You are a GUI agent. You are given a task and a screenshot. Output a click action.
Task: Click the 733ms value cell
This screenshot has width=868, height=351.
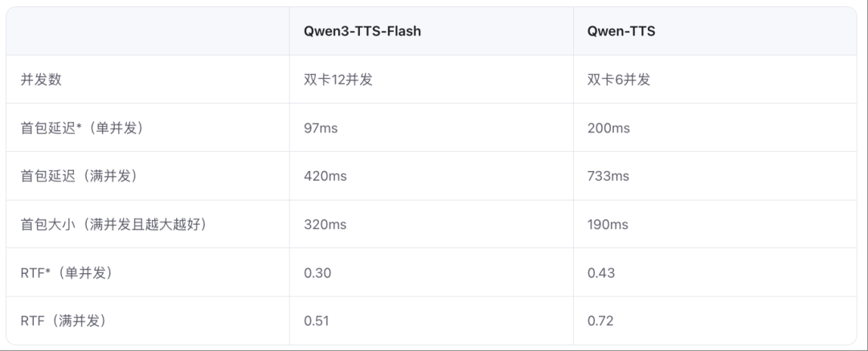click(608, 176)
